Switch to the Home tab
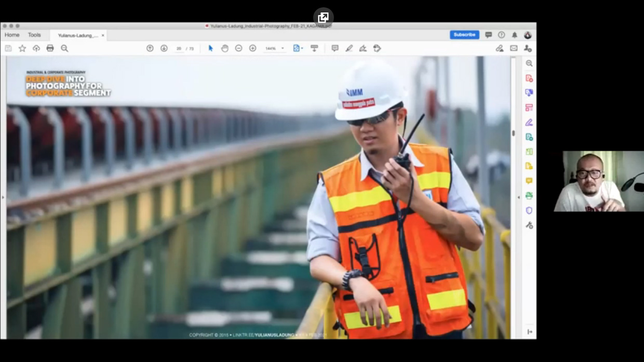 click(x=12, y=35)
